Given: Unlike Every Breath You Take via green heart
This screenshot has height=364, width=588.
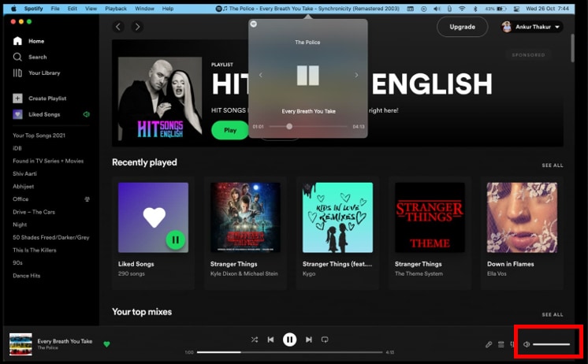Looking at the screenshot, I should click(107, 344).
